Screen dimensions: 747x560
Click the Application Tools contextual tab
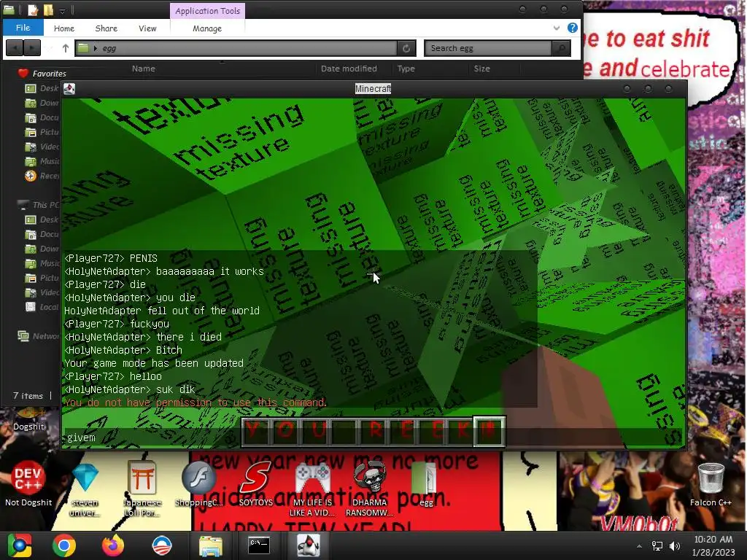(208, 11)
